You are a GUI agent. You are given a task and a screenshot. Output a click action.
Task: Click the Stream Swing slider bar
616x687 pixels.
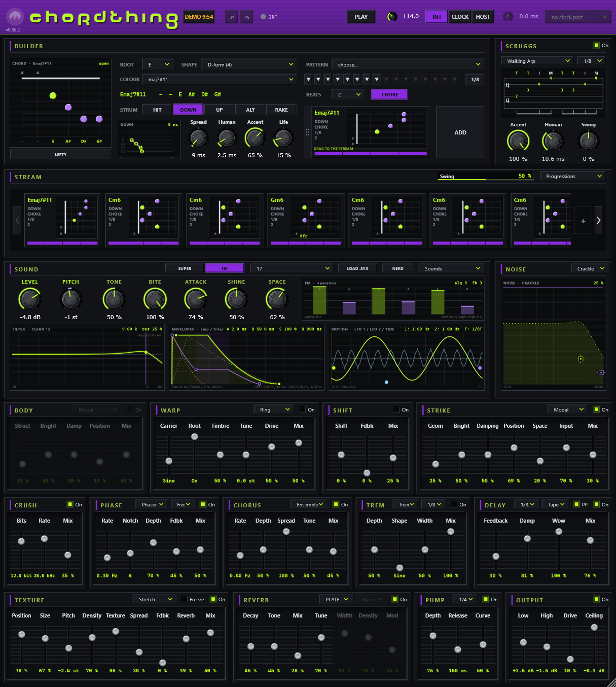point(486,176)
